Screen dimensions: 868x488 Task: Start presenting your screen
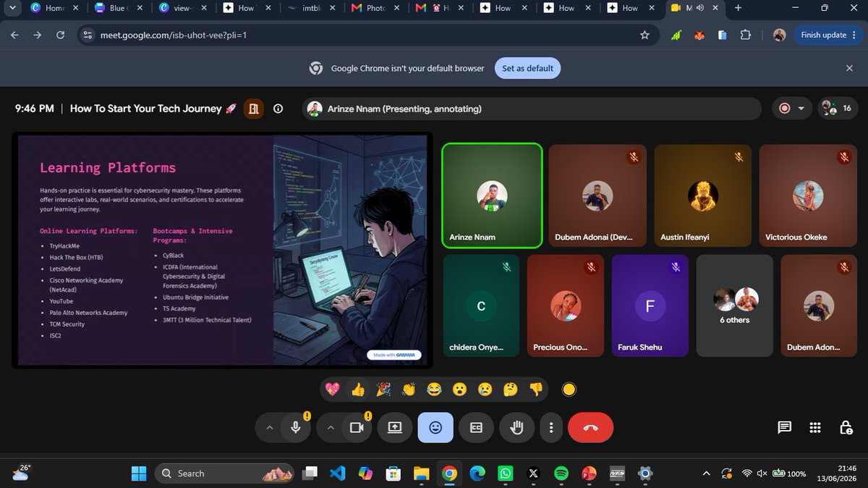395,427
